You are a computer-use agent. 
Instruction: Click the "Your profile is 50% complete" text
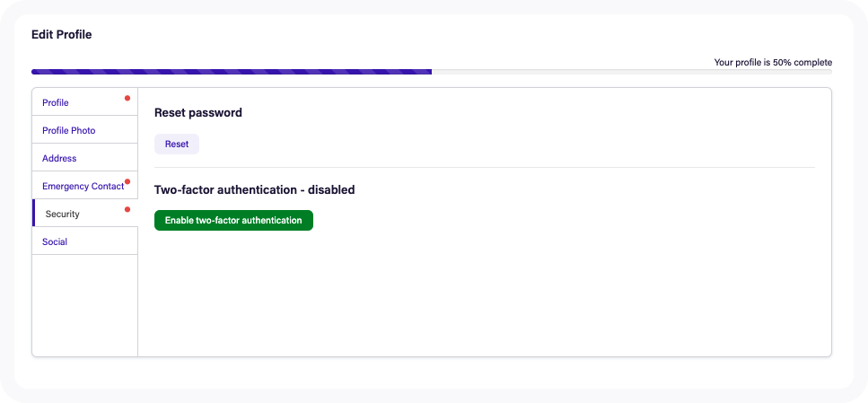[x=773, y=63]
